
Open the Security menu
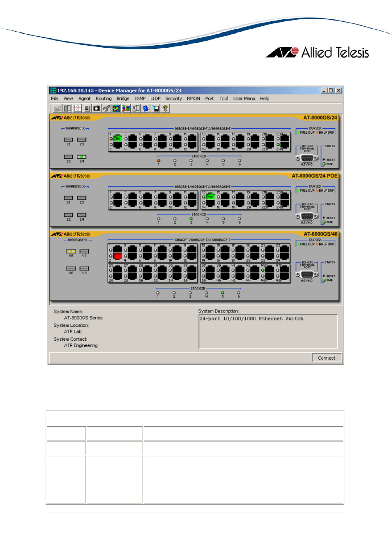click(x=173, y=99)
